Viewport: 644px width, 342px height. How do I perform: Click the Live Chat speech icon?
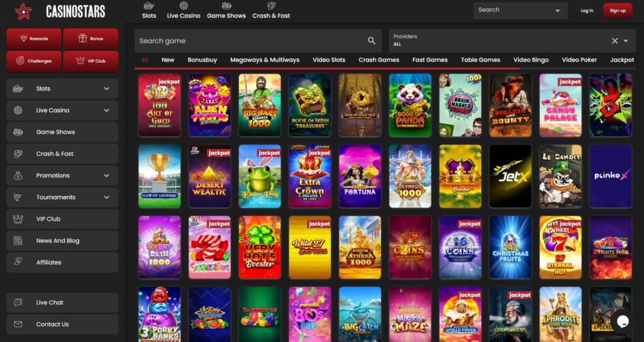(x=18, y=302)
